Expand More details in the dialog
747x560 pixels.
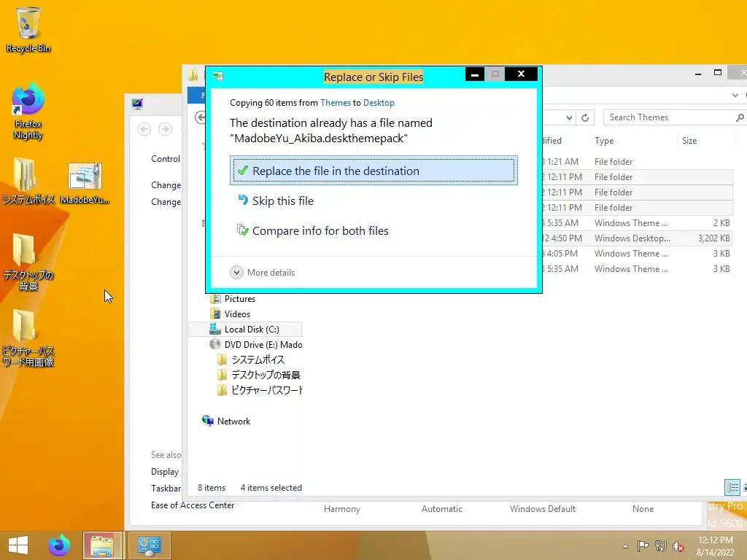click(263, 273)
